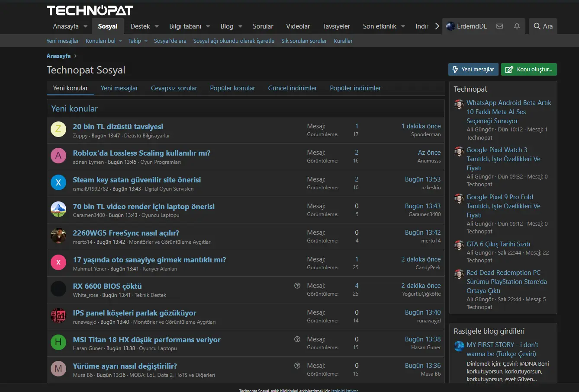The height and width of the screenshot is (392, 579).
Task: Click the blue Yeni mesajlar button
Action: point(473,70)
